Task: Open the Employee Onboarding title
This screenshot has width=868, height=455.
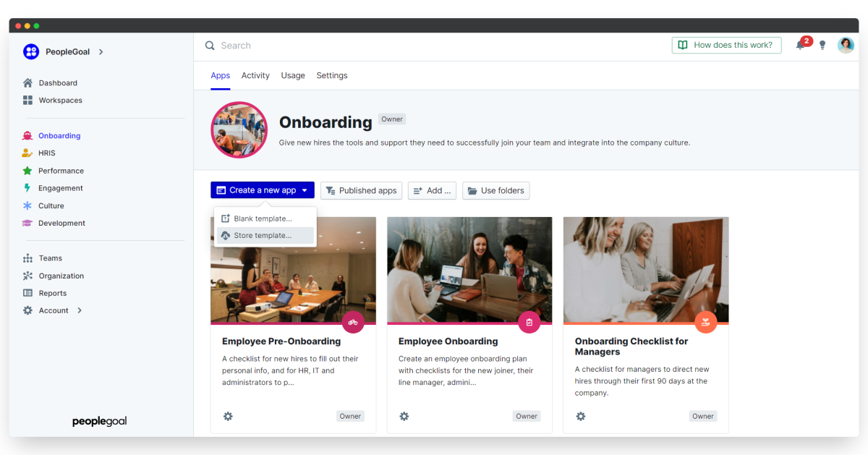Action: point(448,341)
